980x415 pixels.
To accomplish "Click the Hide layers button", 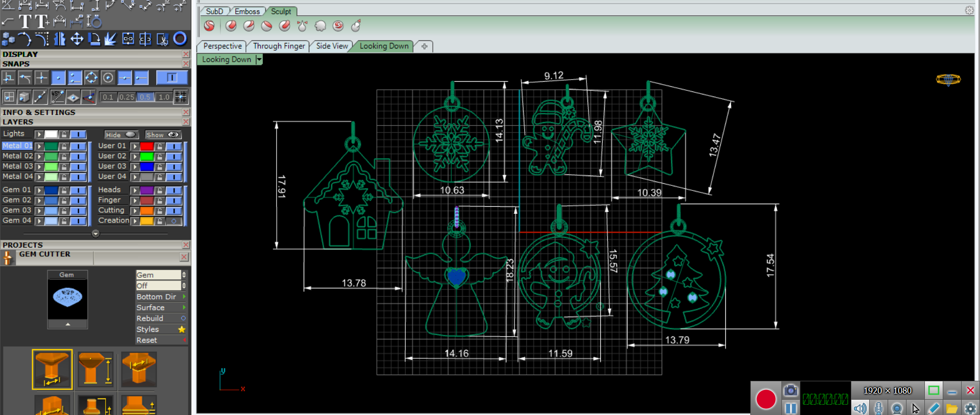I will tap(121, 135).
